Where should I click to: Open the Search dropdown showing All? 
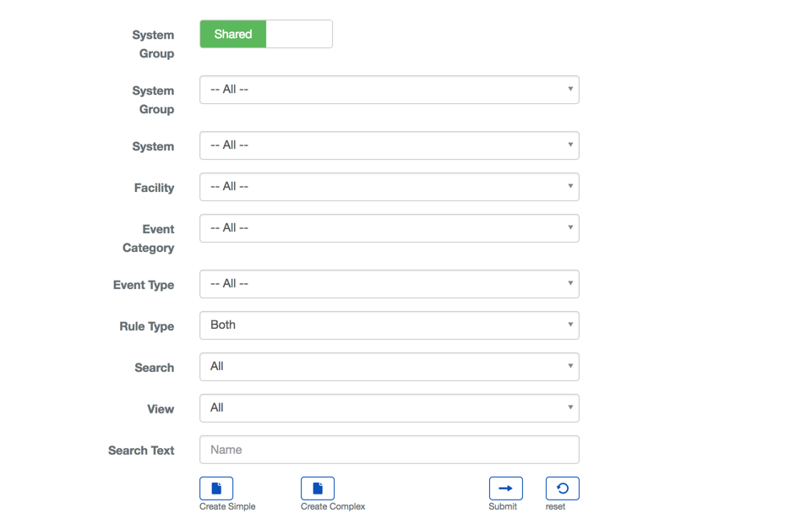pyautogui.click(x=389, y=367)
